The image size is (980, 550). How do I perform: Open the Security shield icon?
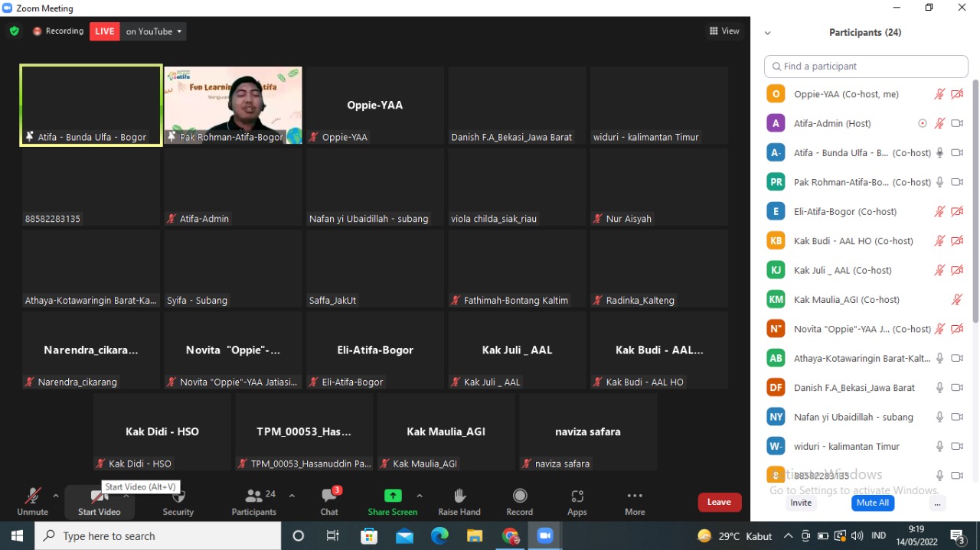point(178,497)
